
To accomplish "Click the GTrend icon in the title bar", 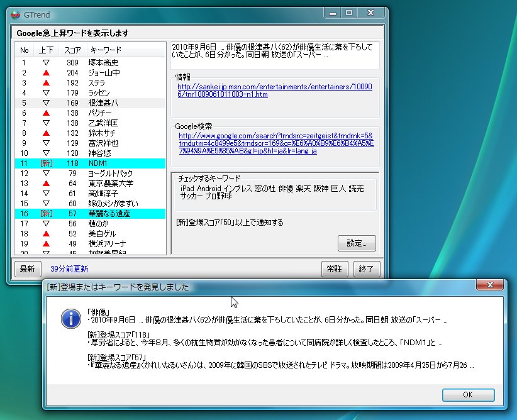I will (x=15, y=14).
